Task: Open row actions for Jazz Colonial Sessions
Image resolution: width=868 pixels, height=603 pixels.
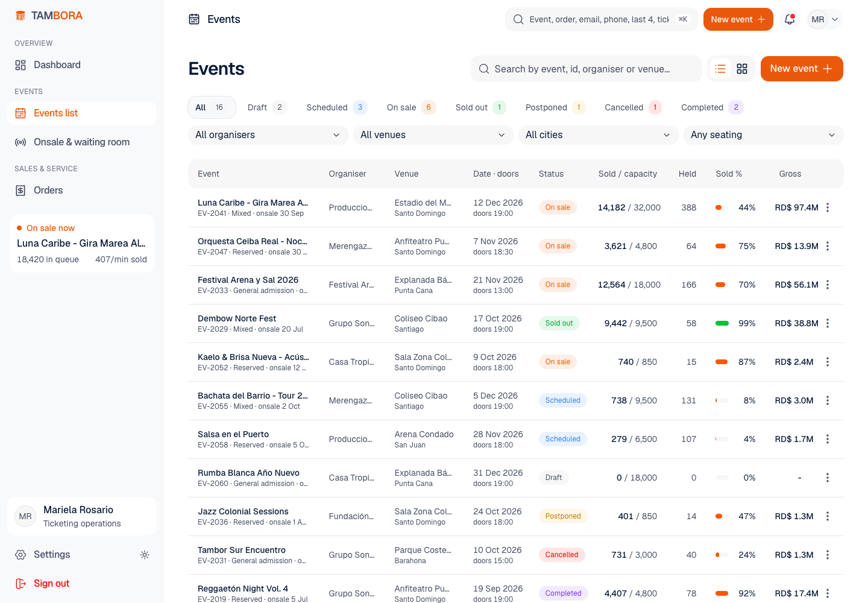Action: click(828, 516)
